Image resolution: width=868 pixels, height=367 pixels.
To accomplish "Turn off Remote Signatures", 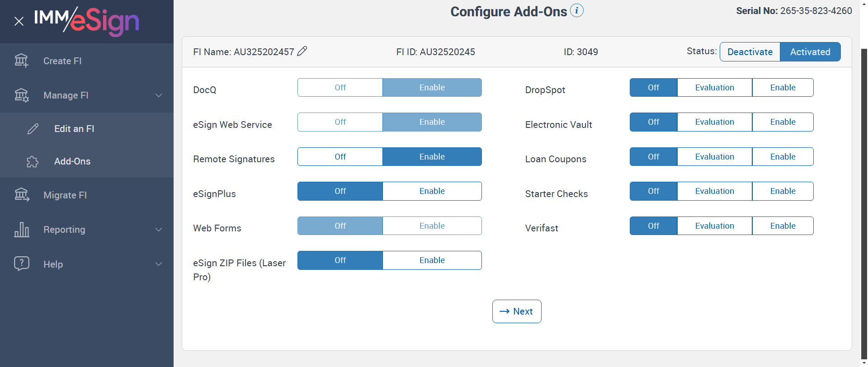I will (x=340, y=157).
